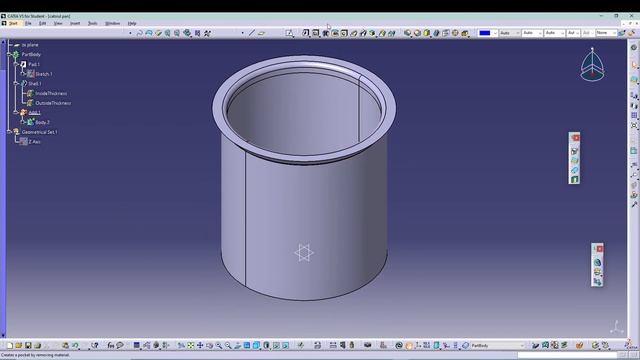Open the None rendering style dropdown
640x360 pixels.
606,33
